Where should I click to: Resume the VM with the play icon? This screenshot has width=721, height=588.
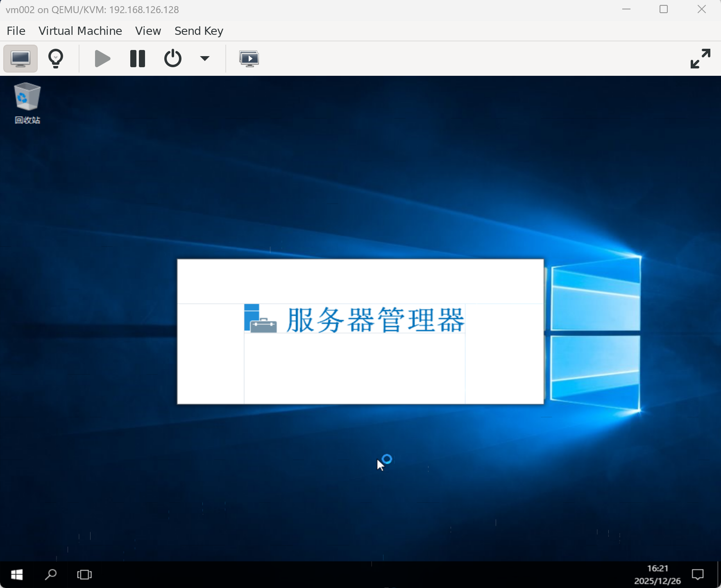click(x=102, y=58)
